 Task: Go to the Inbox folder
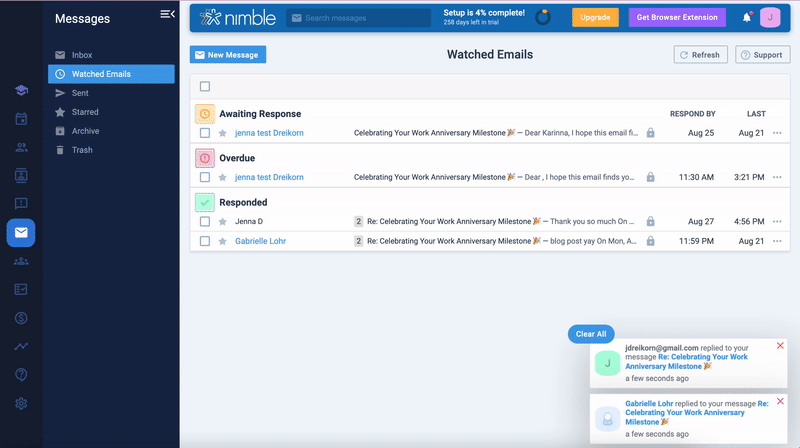click(x=82, y=55)
